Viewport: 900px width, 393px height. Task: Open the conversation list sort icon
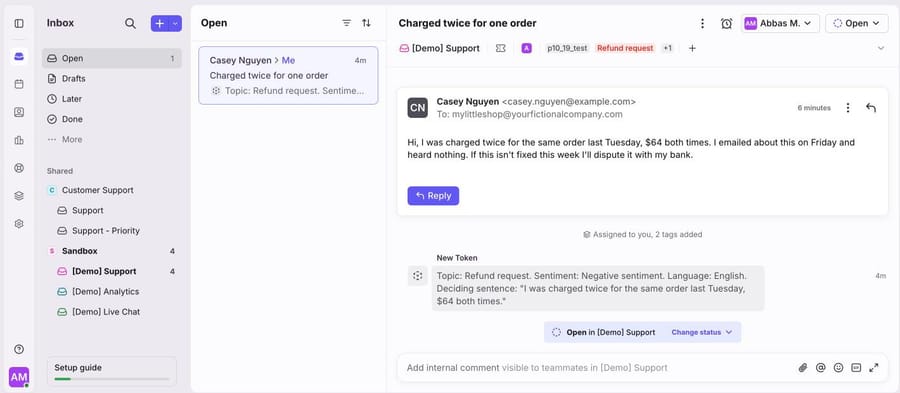tap(366, 23)
